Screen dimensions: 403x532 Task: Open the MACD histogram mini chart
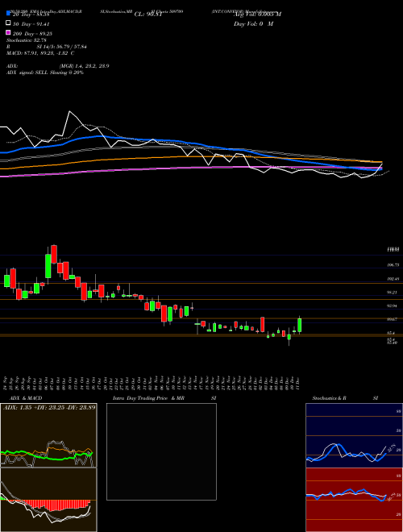coord(48,500)
